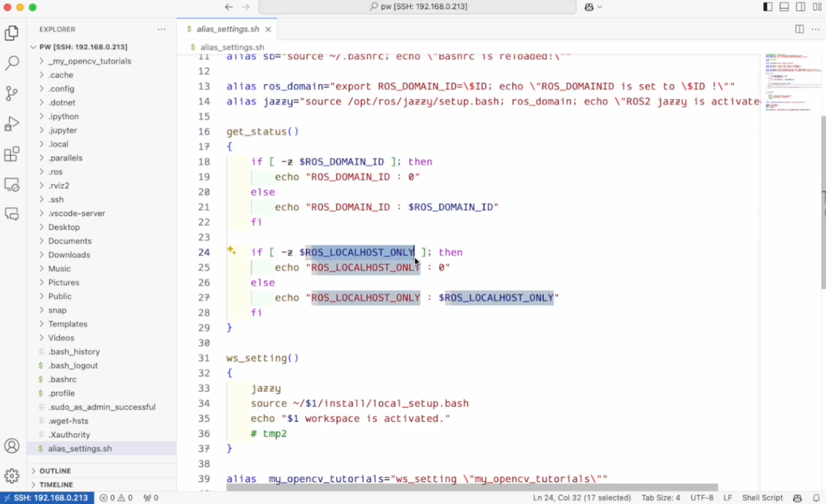Toggle the bottom panel visibility
Screen dimensions: 826x504
tap(784, 7)
